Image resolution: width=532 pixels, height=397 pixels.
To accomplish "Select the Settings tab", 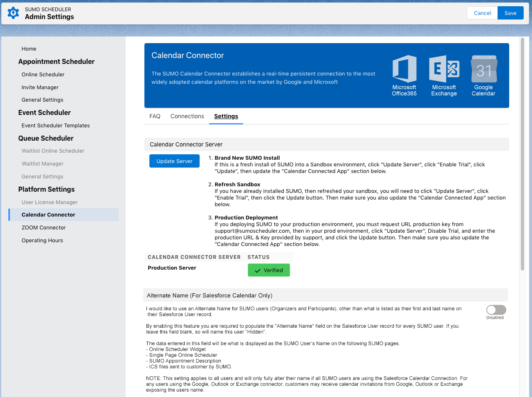I will [226, 116].
